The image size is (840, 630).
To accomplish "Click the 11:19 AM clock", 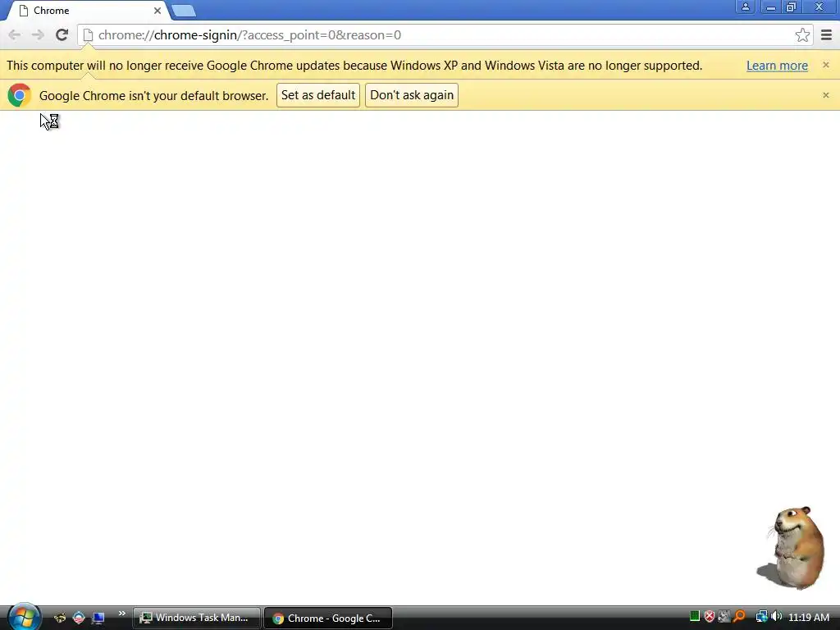I will [808, 617].
